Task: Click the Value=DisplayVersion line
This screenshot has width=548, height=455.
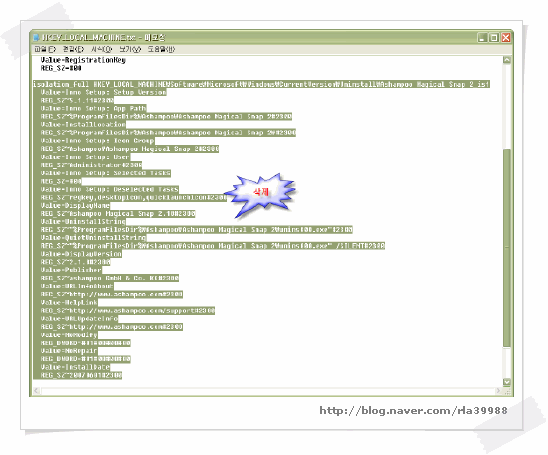Action: coord(81,254)
